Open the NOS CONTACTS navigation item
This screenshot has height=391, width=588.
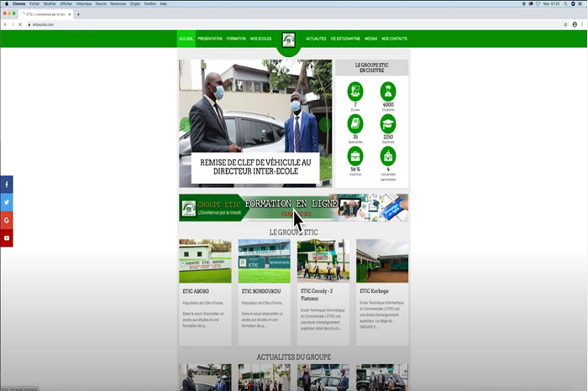tap(394, 39)
